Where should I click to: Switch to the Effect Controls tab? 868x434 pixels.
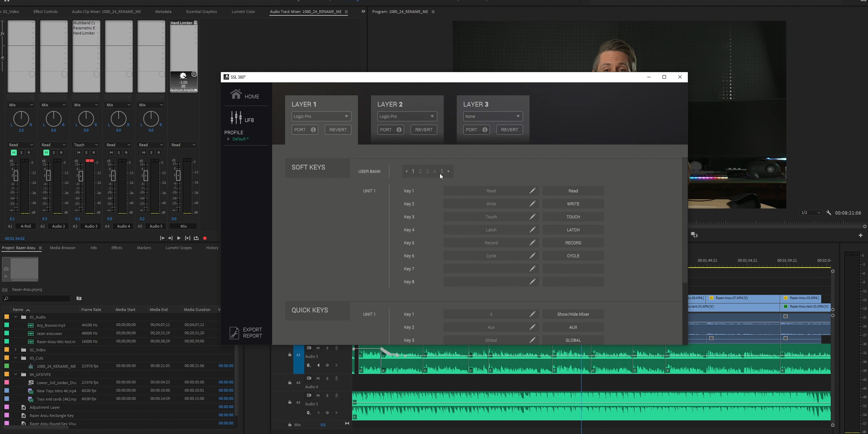[x=45, y=12]
